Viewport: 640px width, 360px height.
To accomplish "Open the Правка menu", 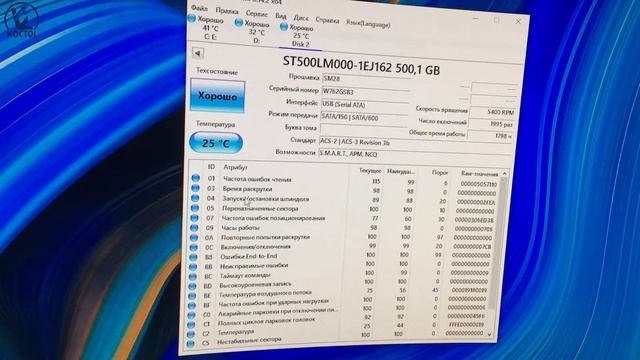I will click(x=227, y=11).
